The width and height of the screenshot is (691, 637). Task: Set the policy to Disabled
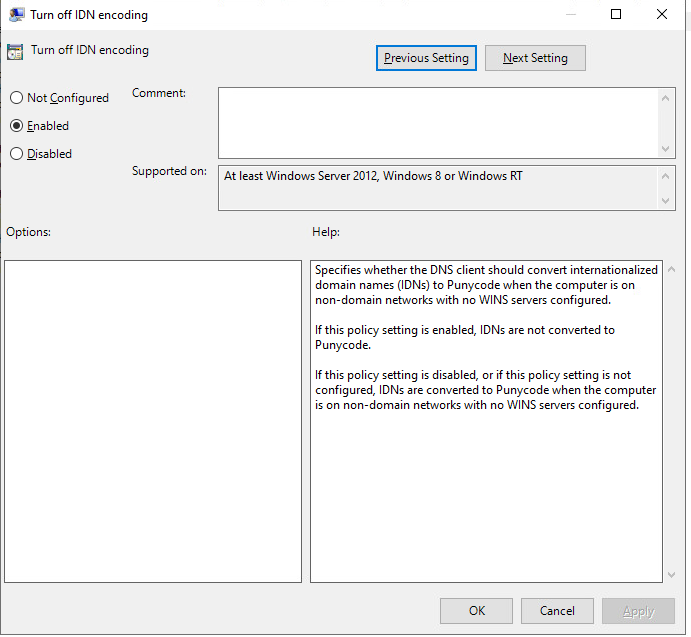pyautogui.click(x=16, y=154)
